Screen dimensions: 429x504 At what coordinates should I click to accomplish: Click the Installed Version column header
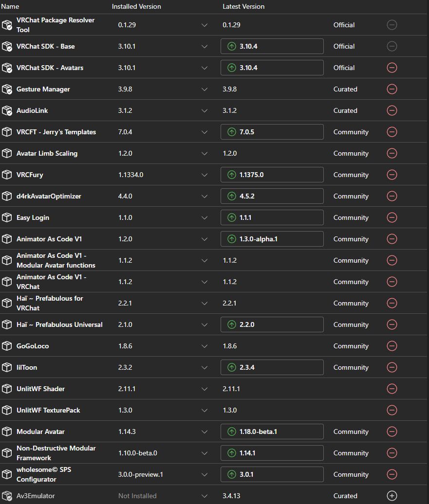[x=136, y=6]
